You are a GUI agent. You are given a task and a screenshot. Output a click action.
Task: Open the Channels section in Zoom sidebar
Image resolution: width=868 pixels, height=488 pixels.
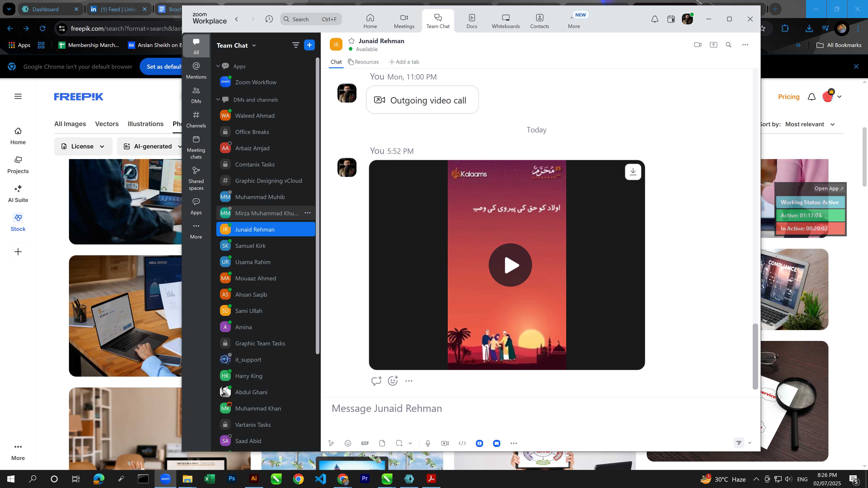[x=196, y=120]
